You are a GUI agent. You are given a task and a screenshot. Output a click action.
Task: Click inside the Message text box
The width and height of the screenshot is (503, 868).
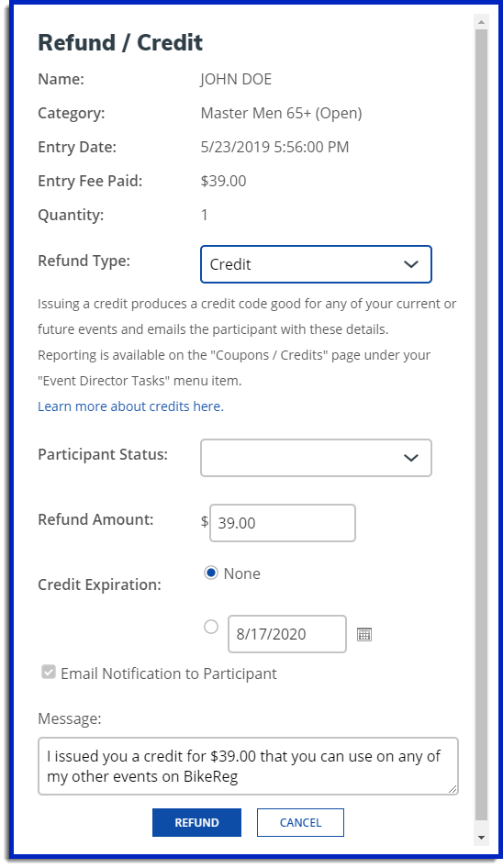coord(248,766)
